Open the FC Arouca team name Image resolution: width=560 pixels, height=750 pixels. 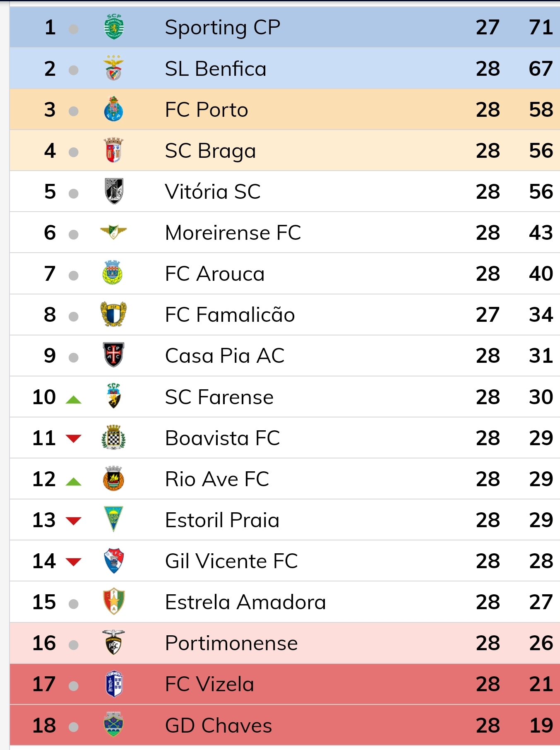[x=214, y=274]
